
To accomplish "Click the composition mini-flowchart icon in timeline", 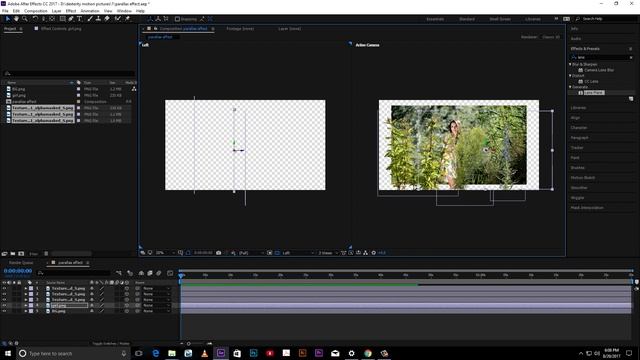I will [x=119, y=273].
